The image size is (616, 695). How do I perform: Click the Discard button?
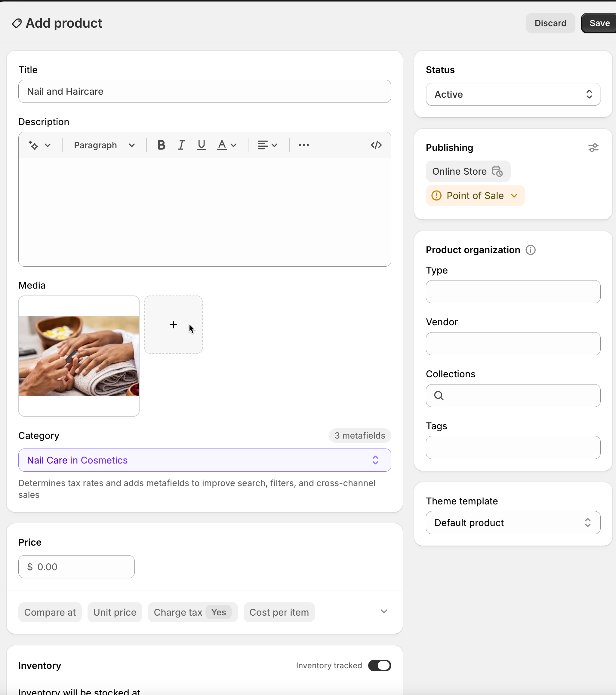point(550,23)
